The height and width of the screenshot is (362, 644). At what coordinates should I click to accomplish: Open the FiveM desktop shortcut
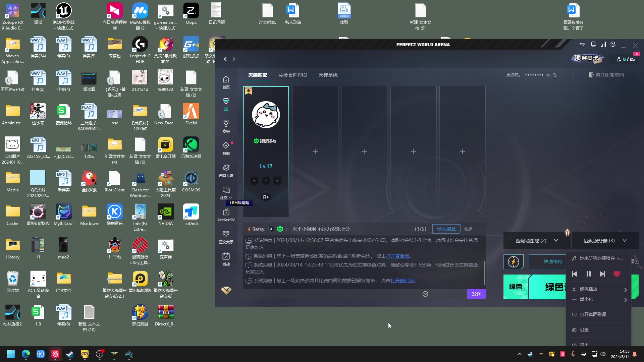click(x=191, y=114)
